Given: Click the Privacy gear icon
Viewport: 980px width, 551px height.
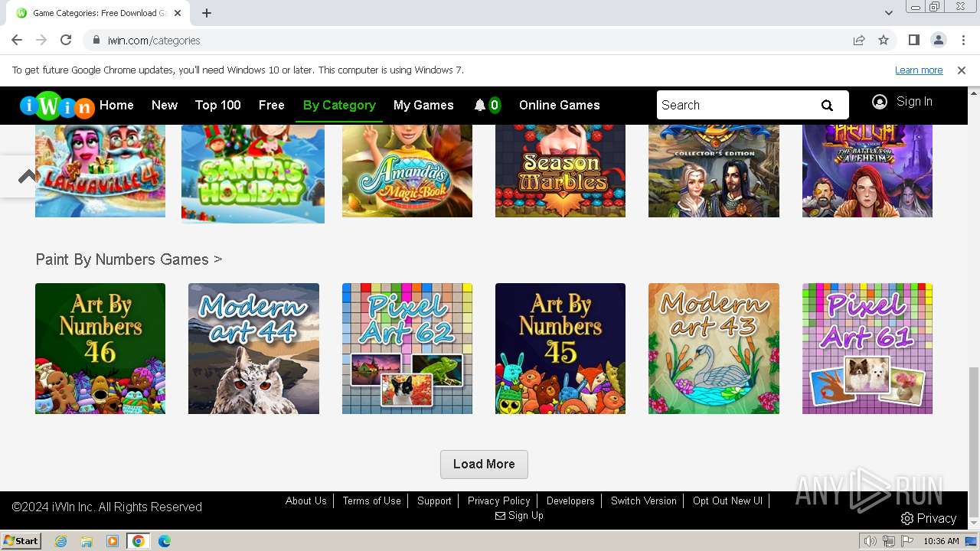Looking at the screenshot, I should coord(907,519).
